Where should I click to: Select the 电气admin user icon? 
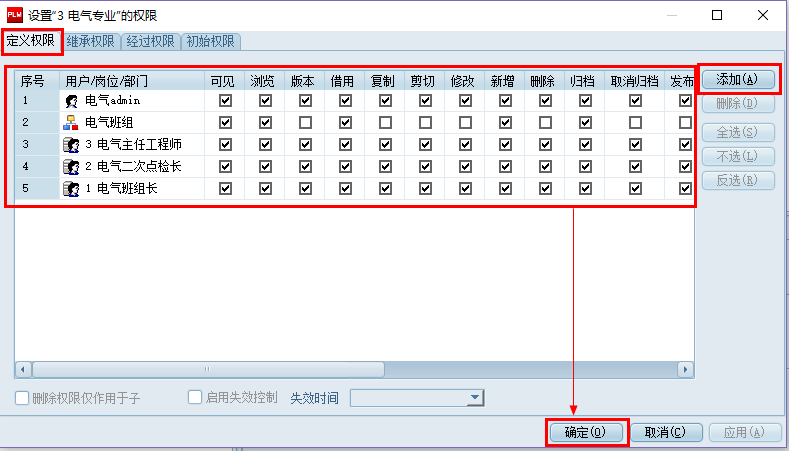pos(72,101)
